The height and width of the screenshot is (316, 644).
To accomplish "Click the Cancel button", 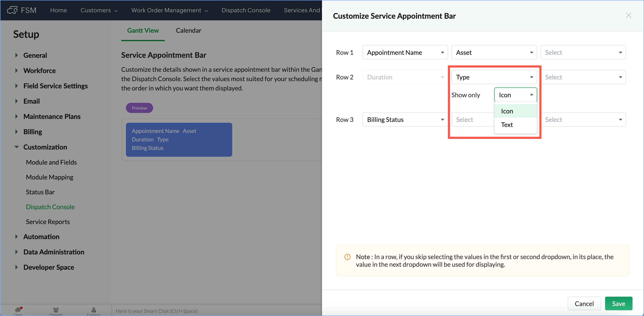I will coord(584,303).
